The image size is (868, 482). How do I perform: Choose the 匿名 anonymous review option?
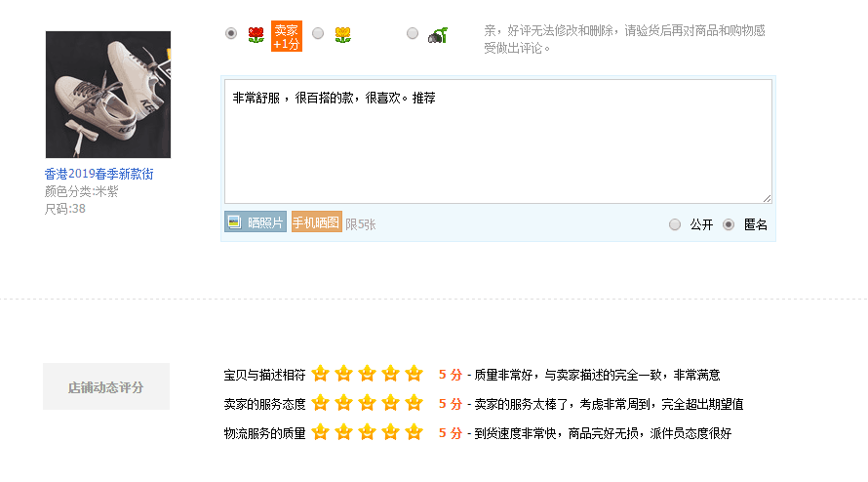729,224
